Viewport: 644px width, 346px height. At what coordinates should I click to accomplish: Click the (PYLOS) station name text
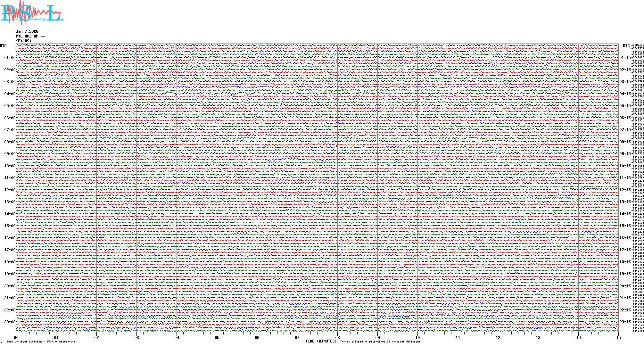click(24, 41)
